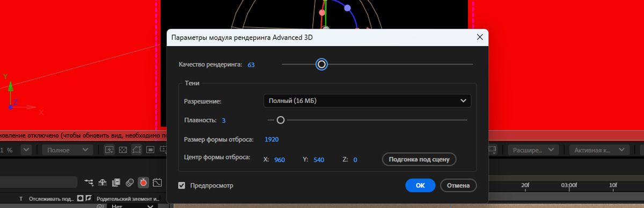Click the X value 960
Viewport: 644px width, 208px height.
coord(280,160)
